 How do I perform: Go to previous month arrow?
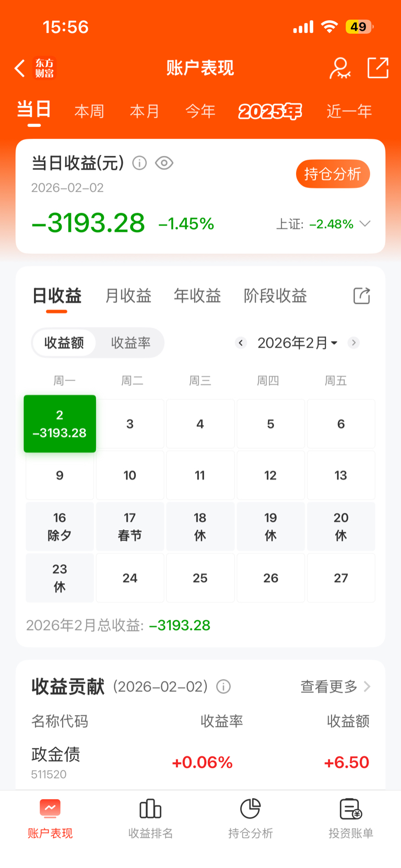tap(241, 342)
